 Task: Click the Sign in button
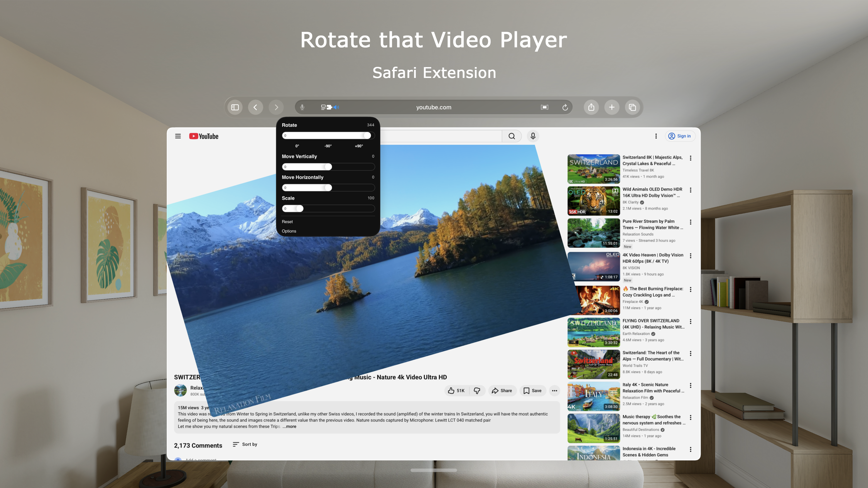680,136
